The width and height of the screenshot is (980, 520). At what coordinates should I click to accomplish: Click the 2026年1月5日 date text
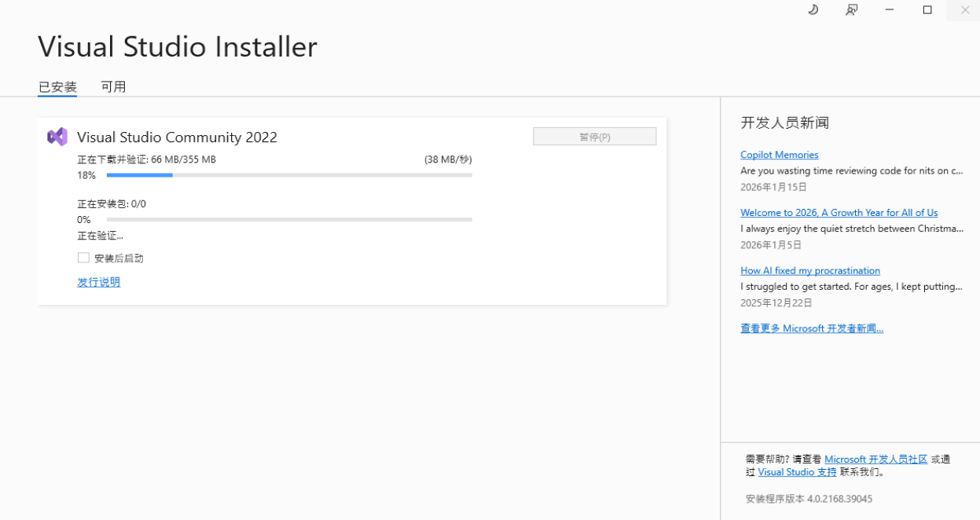770,245
